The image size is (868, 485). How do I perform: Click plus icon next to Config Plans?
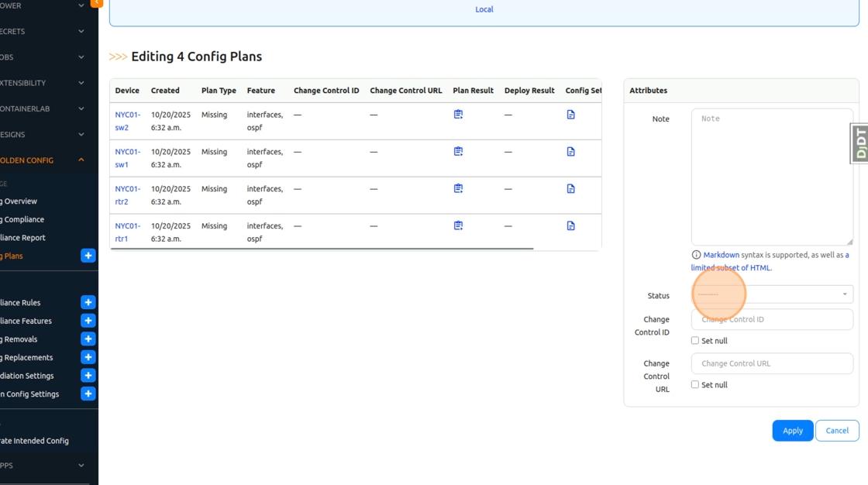[88, 256]
